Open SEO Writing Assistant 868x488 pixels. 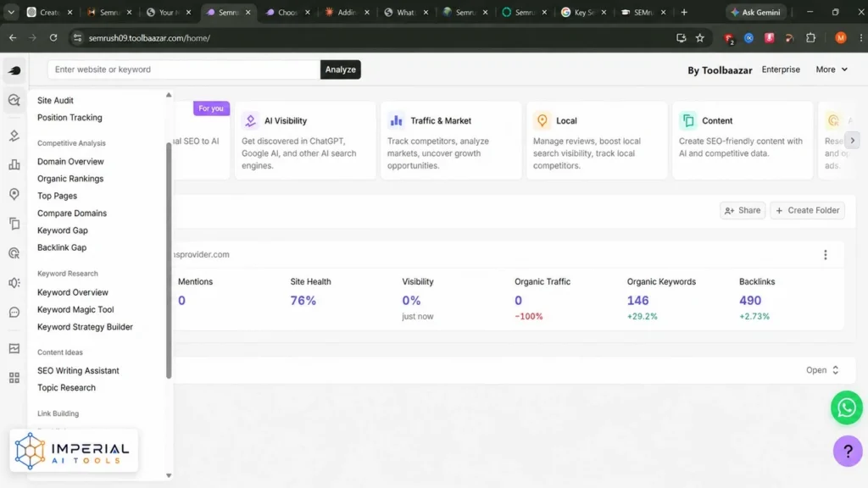(78, 371)
